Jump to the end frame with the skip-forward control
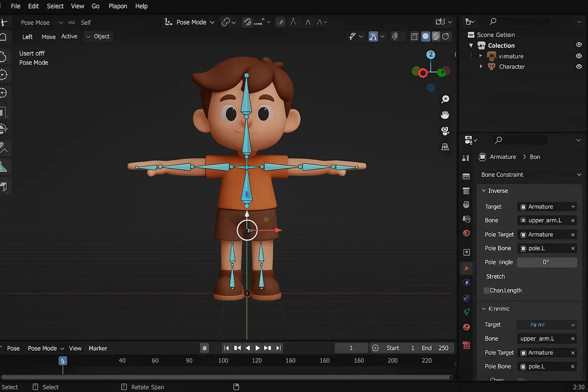Viewport: 588px width, 392px height. [x=278, y=348]
